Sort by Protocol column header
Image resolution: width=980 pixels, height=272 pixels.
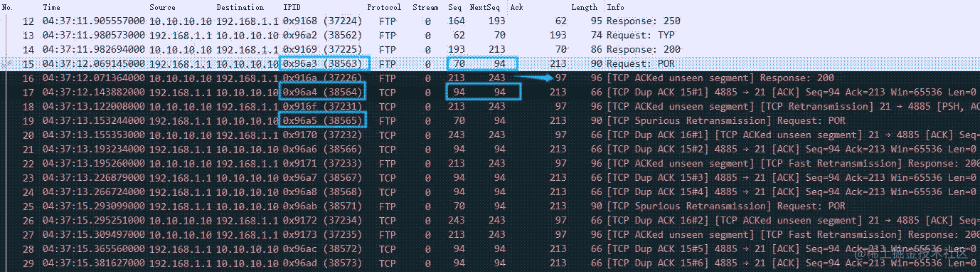click(x=384, y=6)
